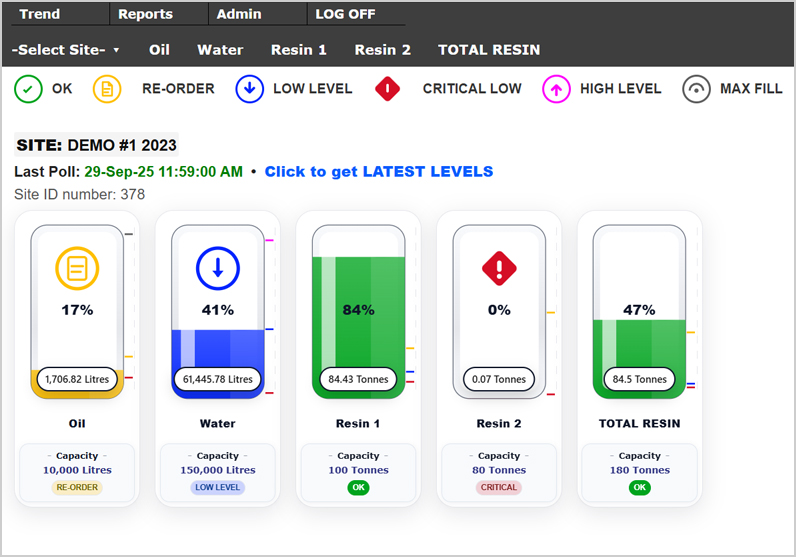Image resolution: width=796 pixels, height=557 pixels.
Task: Click the 84% reading on Resin 1 tank
Action: (358, 310)
